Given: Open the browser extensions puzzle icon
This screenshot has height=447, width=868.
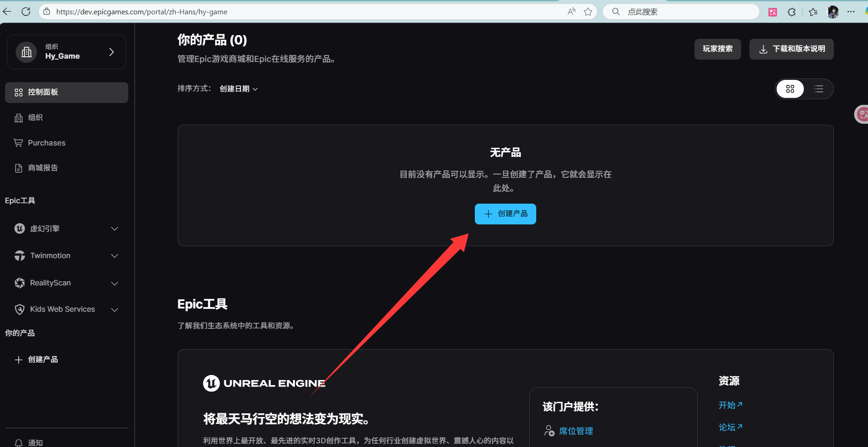Looking at the screenshot, I should click(792, 12).
